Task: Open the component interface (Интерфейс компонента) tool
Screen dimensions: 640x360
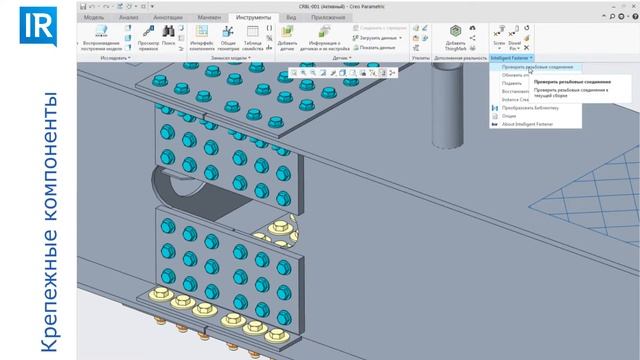Action: click(x=202, y=31)
